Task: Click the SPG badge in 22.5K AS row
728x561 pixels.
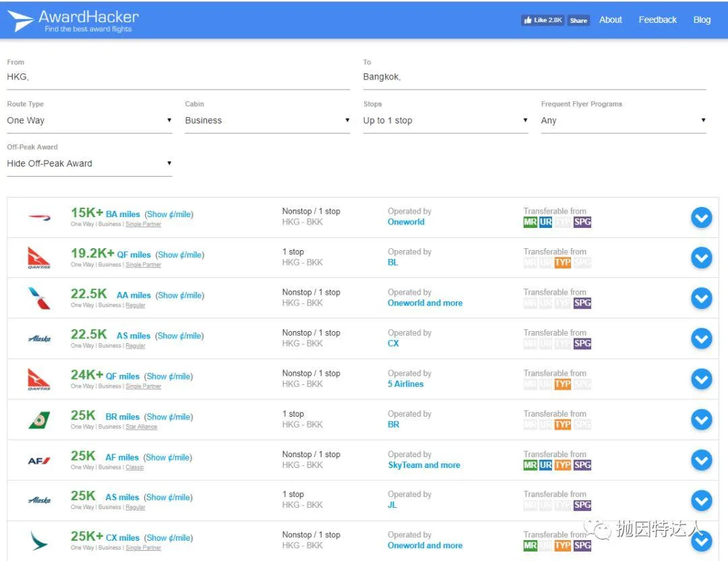Action: tap(582, 343)
